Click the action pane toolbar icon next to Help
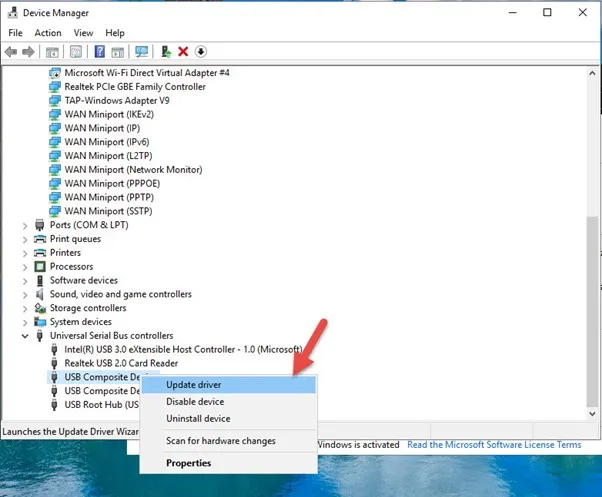This screenshot has height=497, width=602. click(117, 51)
